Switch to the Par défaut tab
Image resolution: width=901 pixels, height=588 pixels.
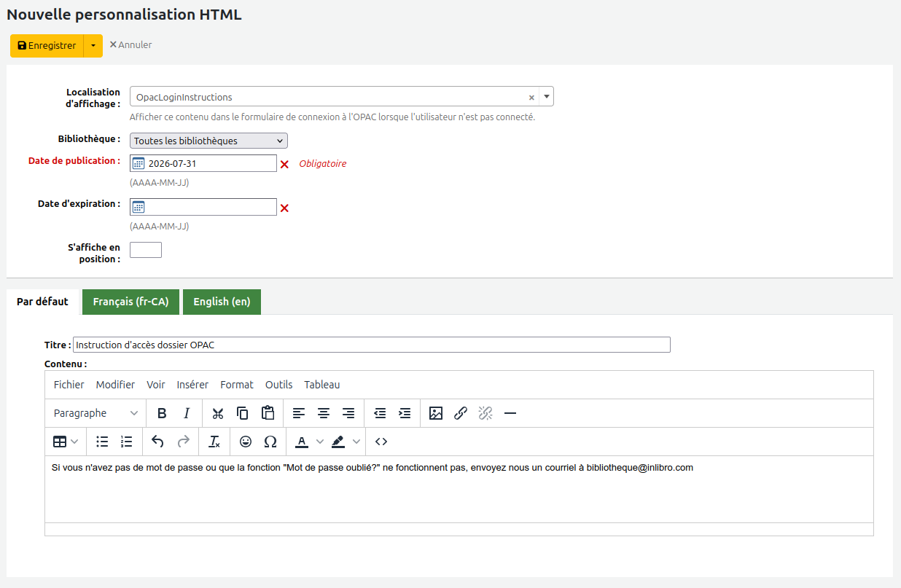[x=42, y=302]
